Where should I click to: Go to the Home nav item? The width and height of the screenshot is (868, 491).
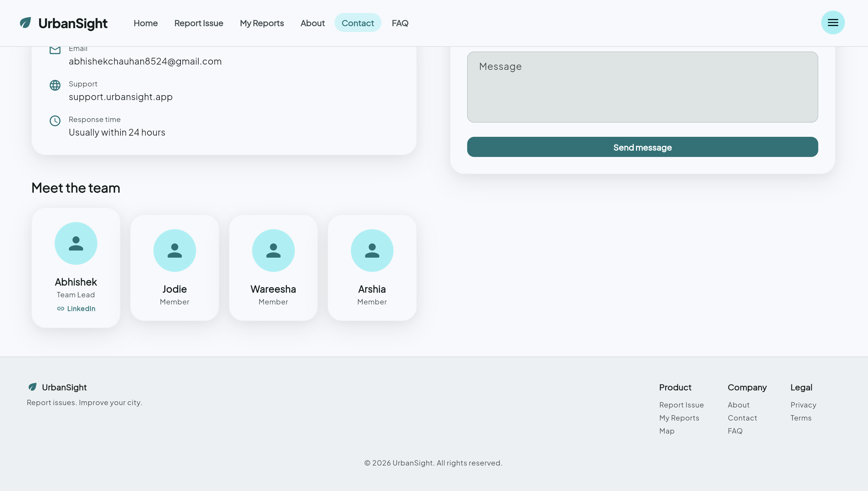(146, 23)
